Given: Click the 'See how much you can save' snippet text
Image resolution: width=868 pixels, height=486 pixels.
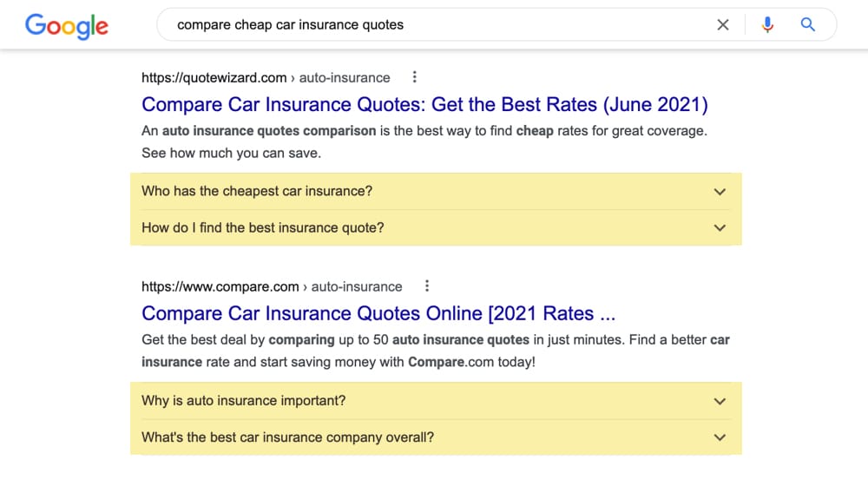Looking at the screenshot, I should [x=231, y=153].
